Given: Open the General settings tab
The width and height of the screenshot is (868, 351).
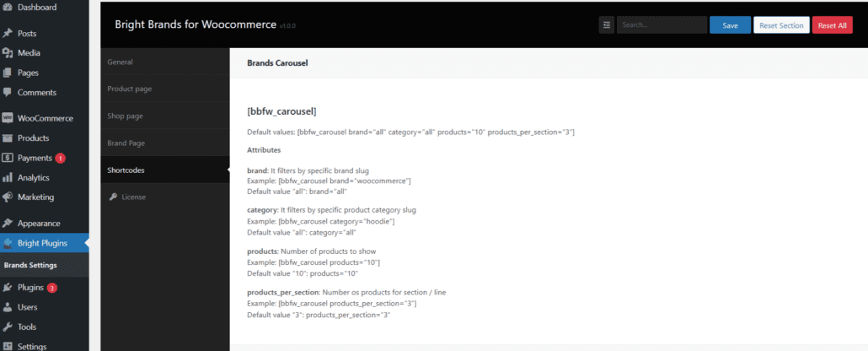Looking at the screenshot, I should pyautogui.click(x=121, y=62).
